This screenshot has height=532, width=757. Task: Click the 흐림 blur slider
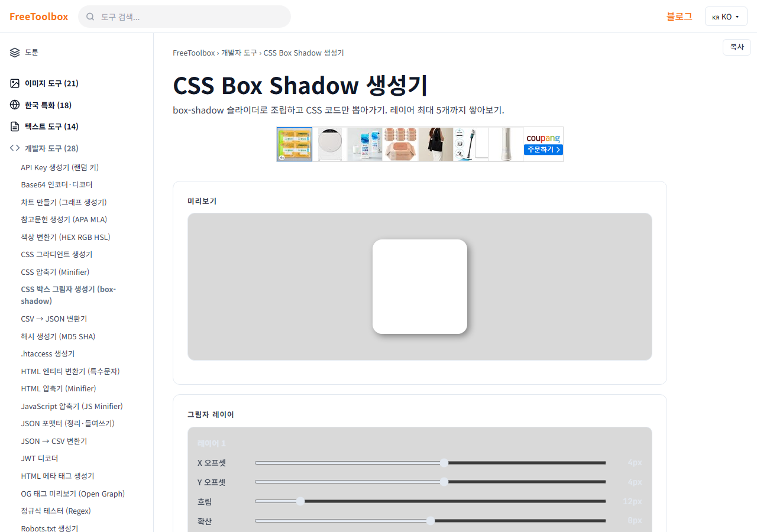[431, 501]
